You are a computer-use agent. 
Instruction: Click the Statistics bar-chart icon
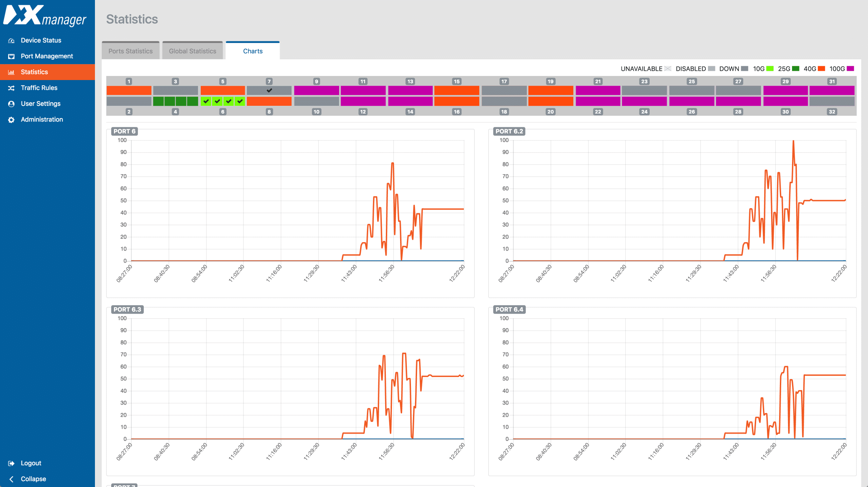(x=11, y=72)
